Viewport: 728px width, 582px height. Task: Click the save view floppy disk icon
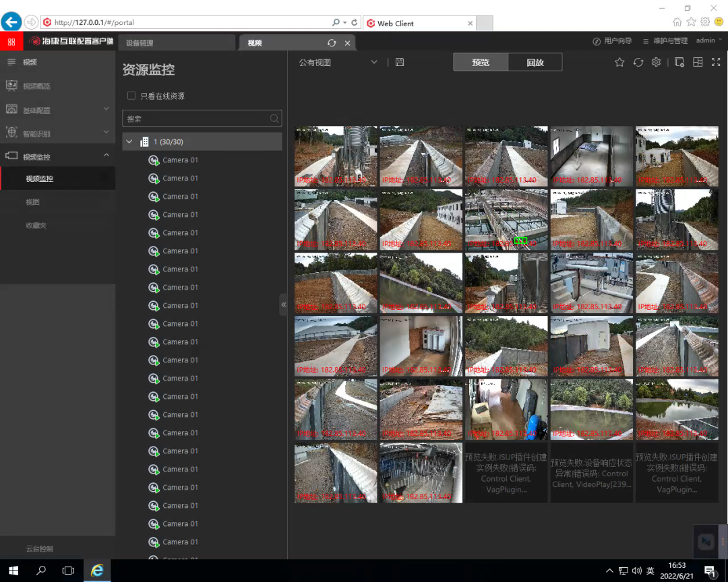400,63
